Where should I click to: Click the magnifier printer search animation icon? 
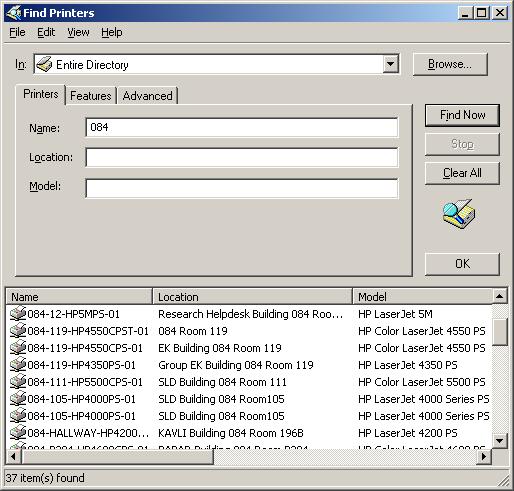459,214
